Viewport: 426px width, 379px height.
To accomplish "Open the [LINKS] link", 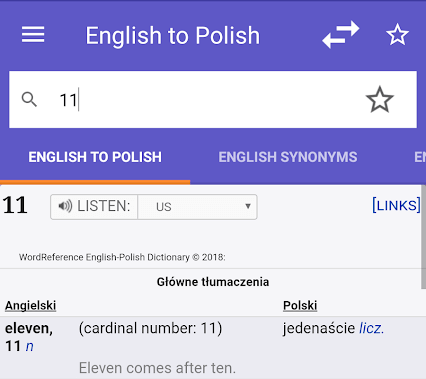I will tap(396, 205).
